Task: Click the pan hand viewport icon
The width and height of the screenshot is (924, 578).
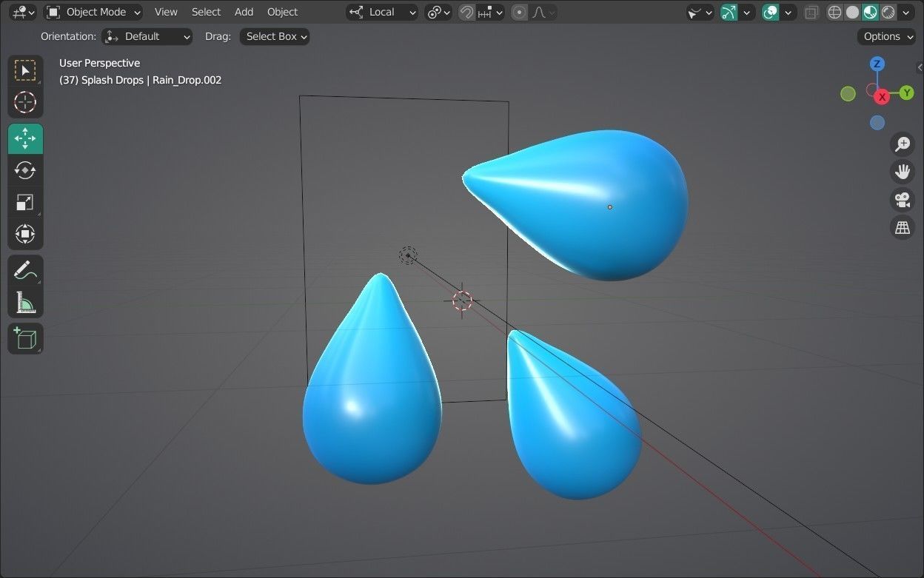Action: pos(902,172)
